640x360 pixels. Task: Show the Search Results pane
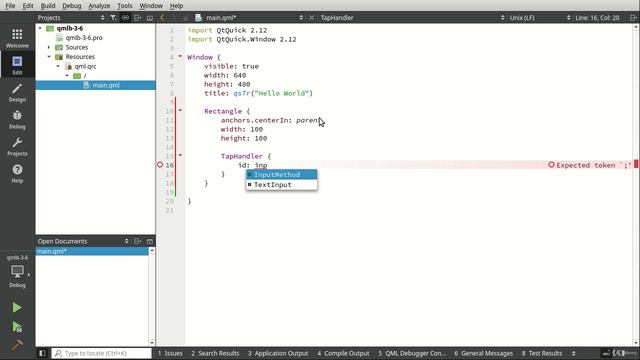[215, 353]
